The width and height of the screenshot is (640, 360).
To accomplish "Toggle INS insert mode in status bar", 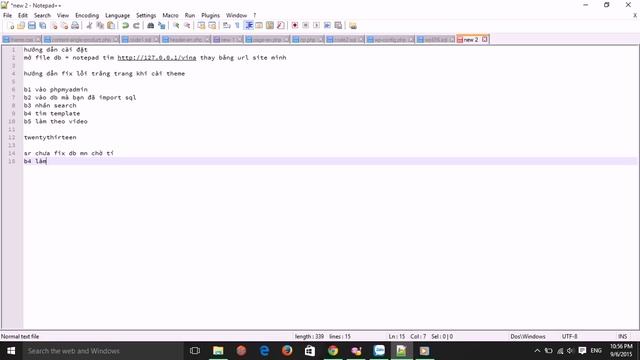I will (x=622, y=337).
